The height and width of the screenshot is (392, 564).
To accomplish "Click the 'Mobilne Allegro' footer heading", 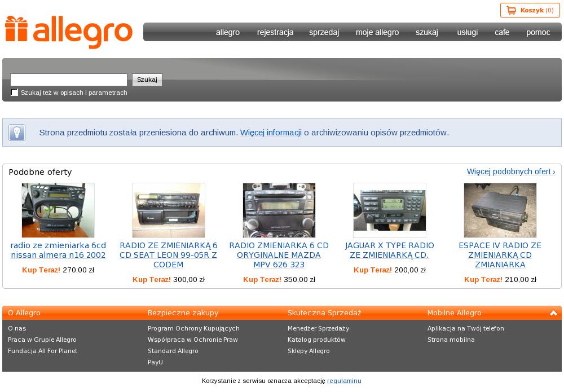I will tap(454, 313).
